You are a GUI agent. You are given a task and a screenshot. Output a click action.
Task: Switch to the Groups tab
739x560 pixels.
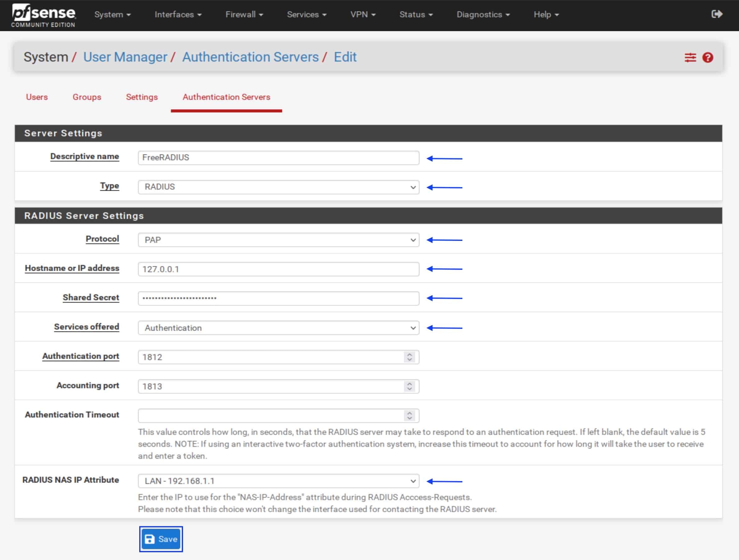(87, 97)
